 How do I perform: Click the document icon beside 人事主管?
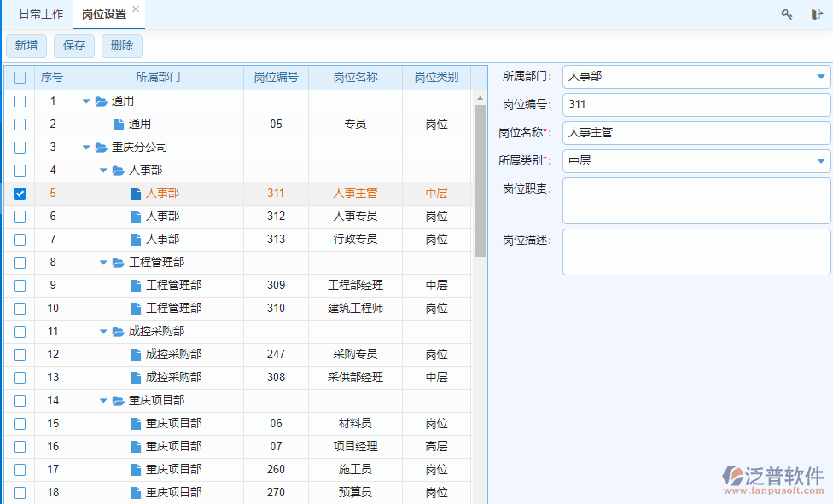[x=134, y=193]
